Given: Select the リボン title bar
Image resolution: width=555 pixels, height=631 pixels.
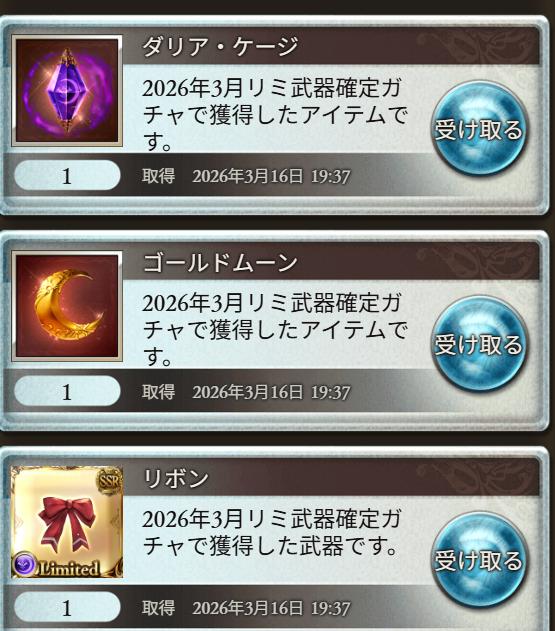Looking at the screenshot, I should 331,478.
